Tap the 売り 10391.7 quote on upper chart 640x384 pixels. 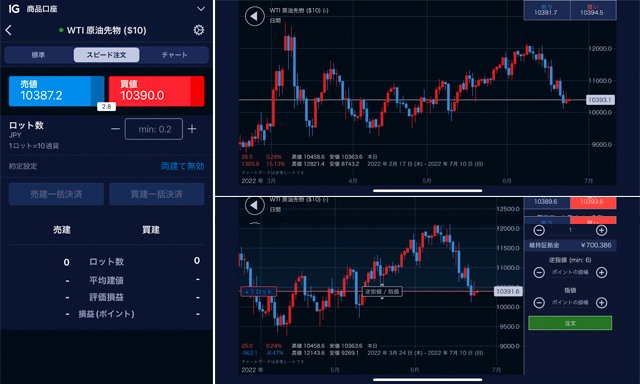[x=546, y=10]
